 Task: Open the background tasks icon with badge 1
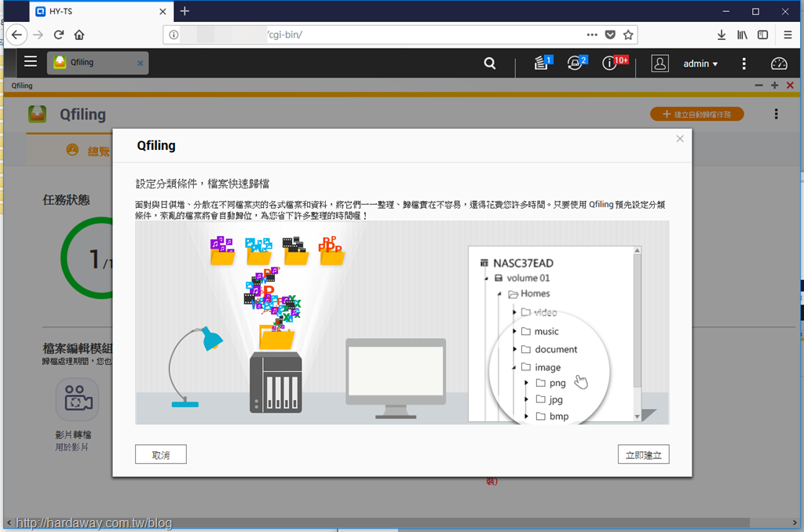[x=543, y=63]
